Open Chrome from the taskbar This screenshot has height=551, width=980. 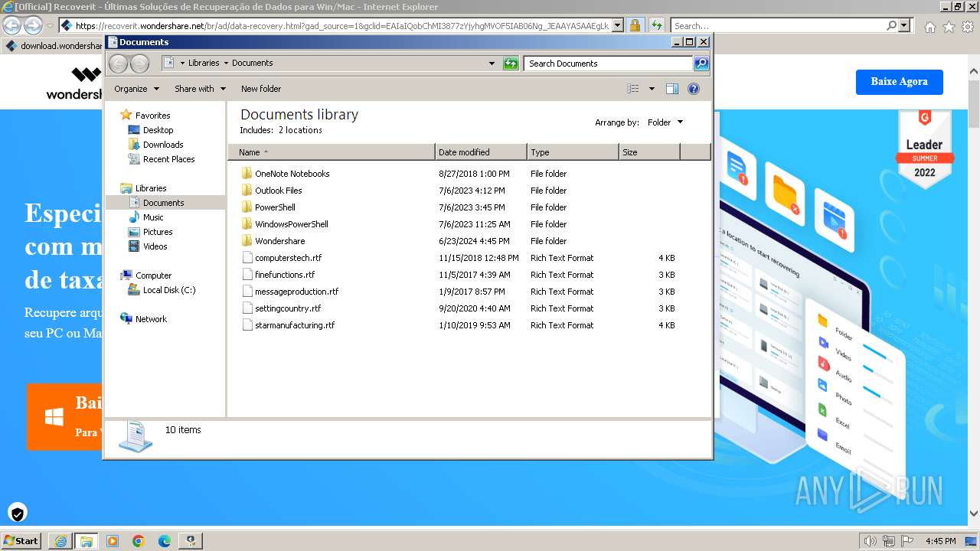click(138, 541)
